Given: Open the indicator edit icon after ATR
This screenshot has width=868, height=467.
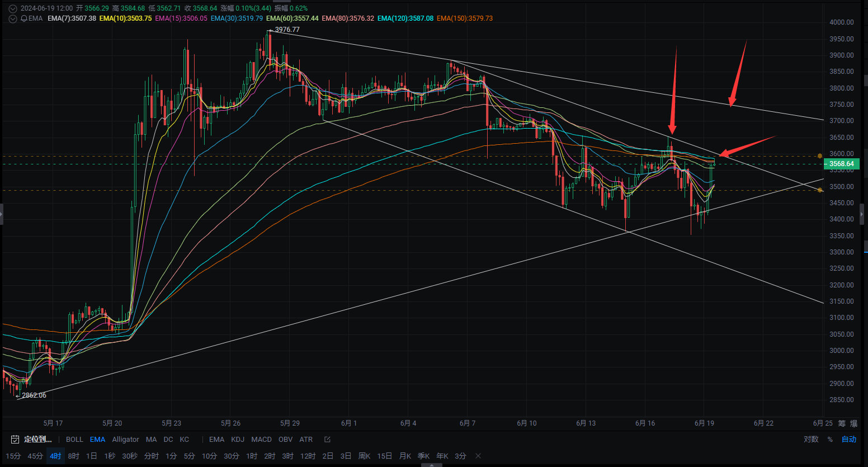Looking at the screenshot, I should 328,440.
